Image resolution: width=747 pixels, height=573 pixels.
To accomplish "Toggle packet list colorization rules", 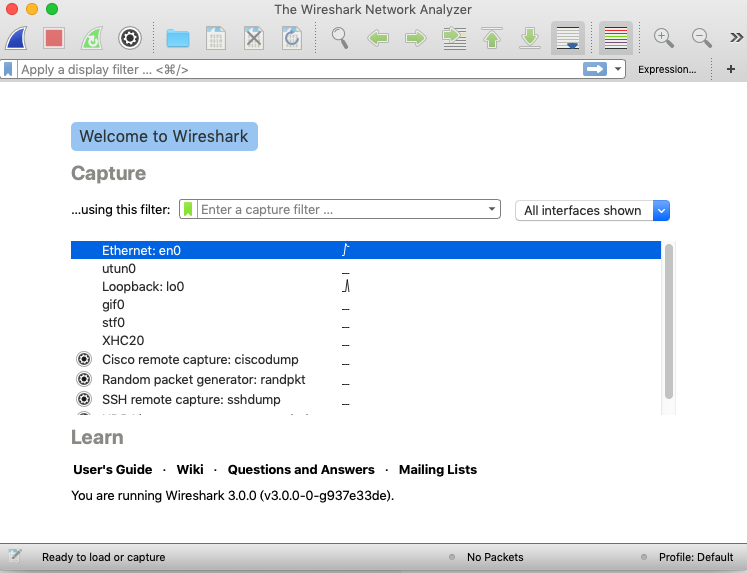I will coord(616,38).
